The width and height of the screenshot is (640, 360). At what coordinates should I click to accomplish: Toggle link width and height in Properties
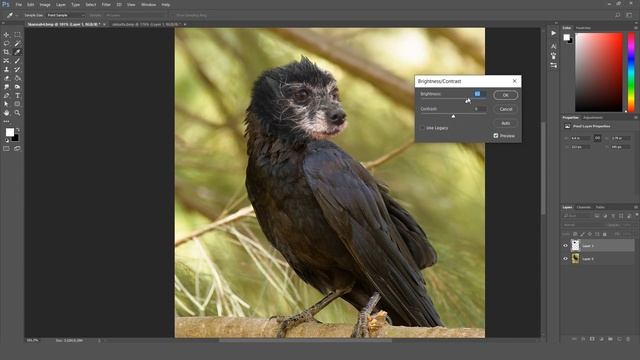597,138
